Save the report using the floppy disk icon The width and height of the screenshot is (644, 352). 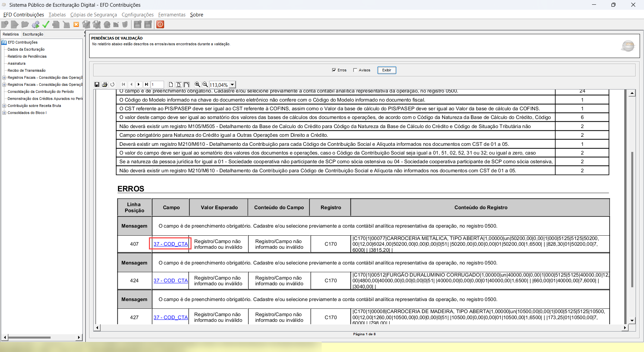97,84
